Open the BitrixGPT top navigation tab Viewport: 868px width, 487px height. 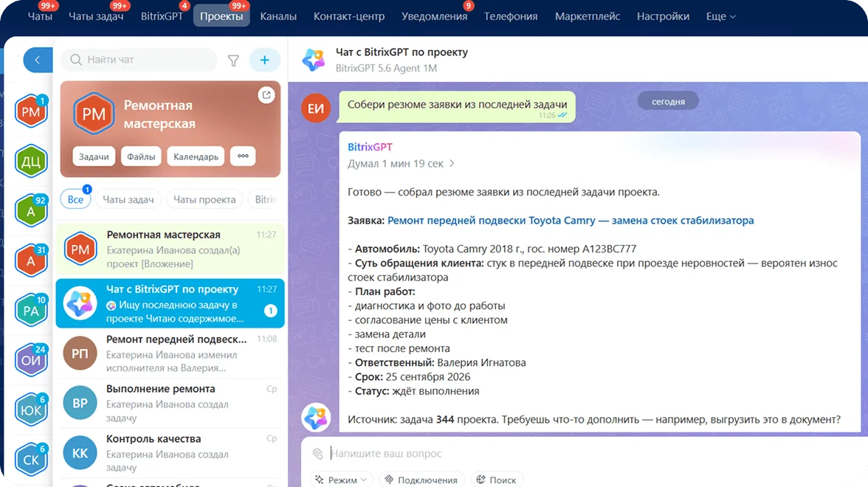tap(162, 16)
